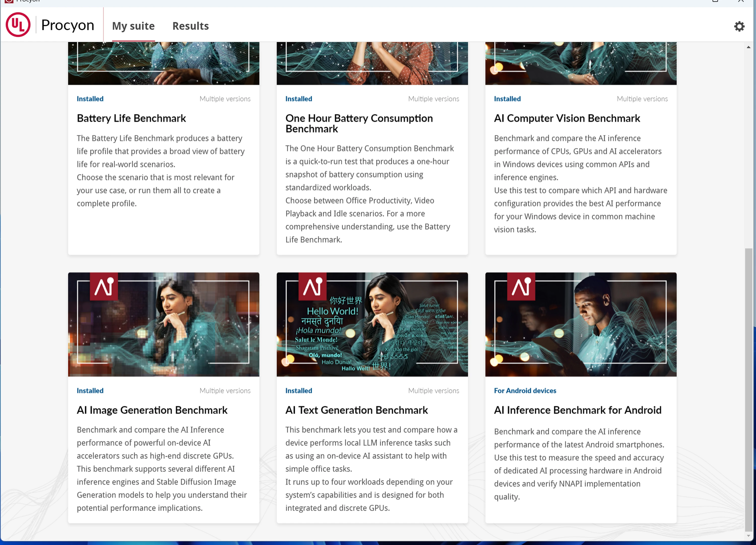Click AI badge icon on Android Inference thumbnail

[521, 286]
